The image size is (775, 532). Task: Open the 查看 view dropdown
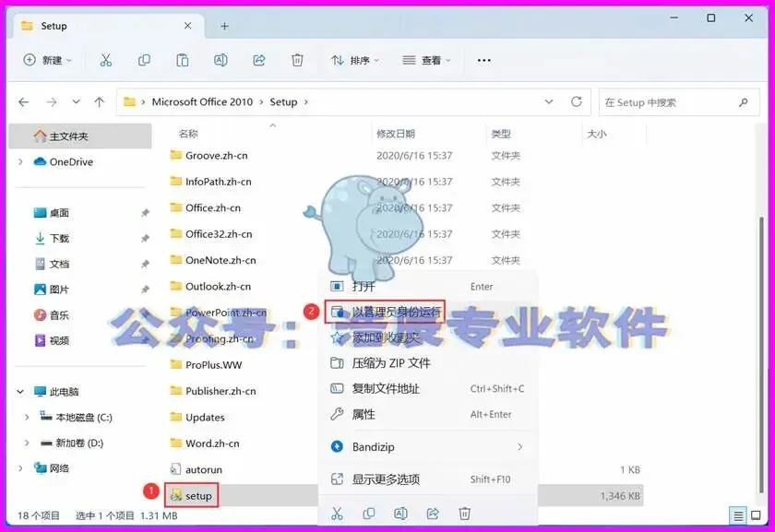click(427, 60)
